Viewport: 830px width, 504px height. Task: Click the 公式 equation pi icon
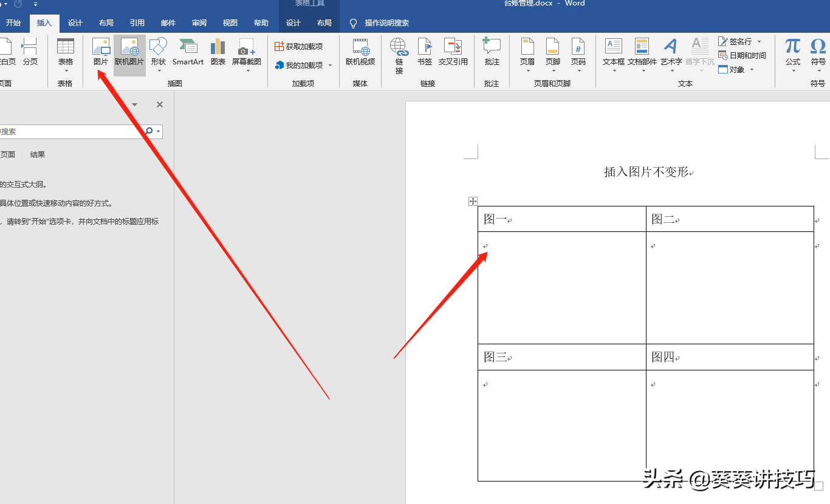[792, 47]
